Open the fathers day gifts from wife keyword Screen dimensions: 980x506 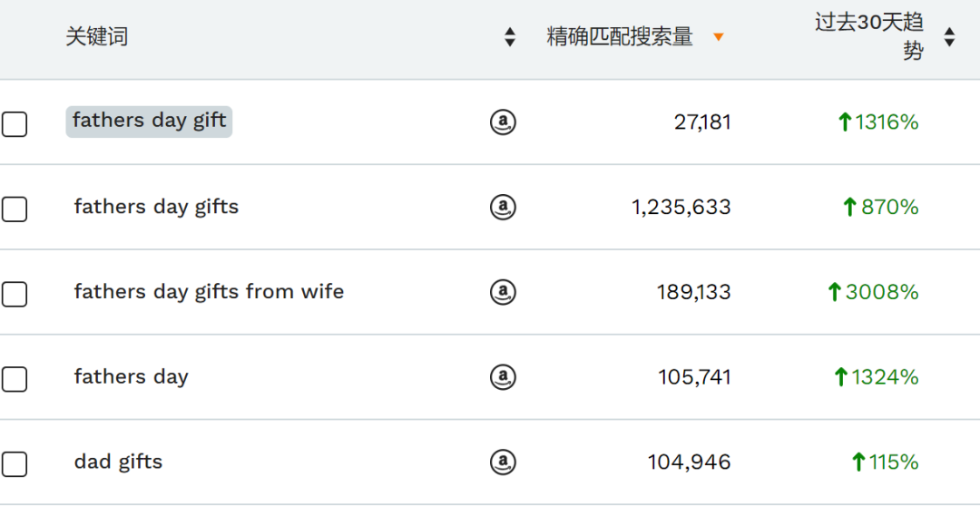[209, 292]
